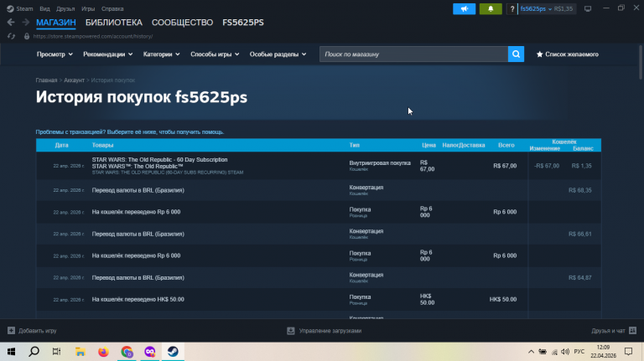Click the wishlist star icon
Image resolution: width=644 pixels, height=361 pixels.
coord(540,54)
